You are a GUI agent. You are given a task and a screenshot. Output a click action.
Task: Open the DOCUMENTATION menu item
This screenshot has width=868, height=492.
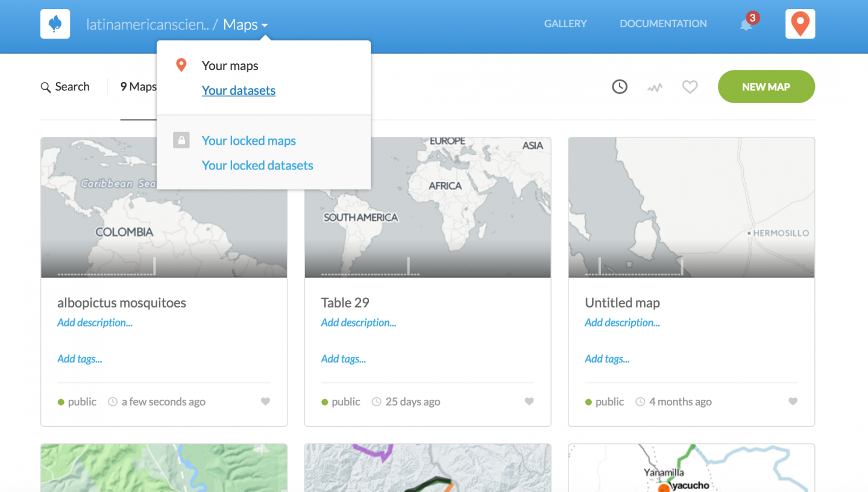point(663,24)
